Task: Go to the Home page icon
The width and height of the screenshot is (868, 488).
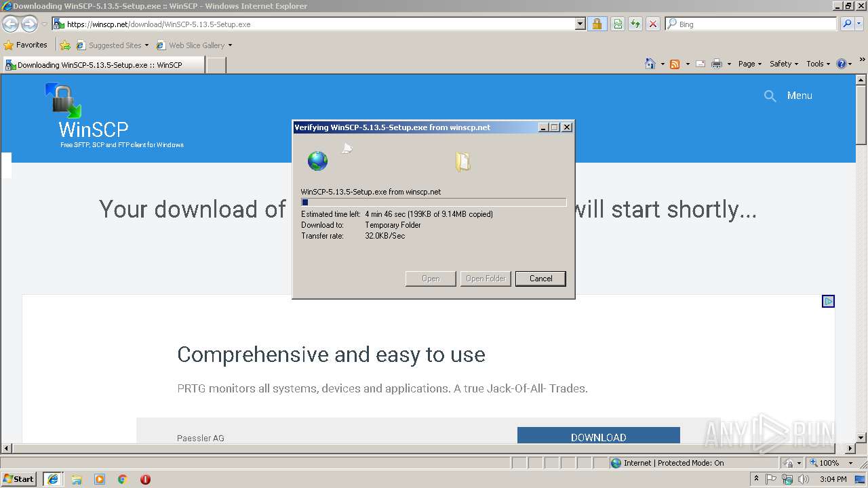Action: point(650,64)
